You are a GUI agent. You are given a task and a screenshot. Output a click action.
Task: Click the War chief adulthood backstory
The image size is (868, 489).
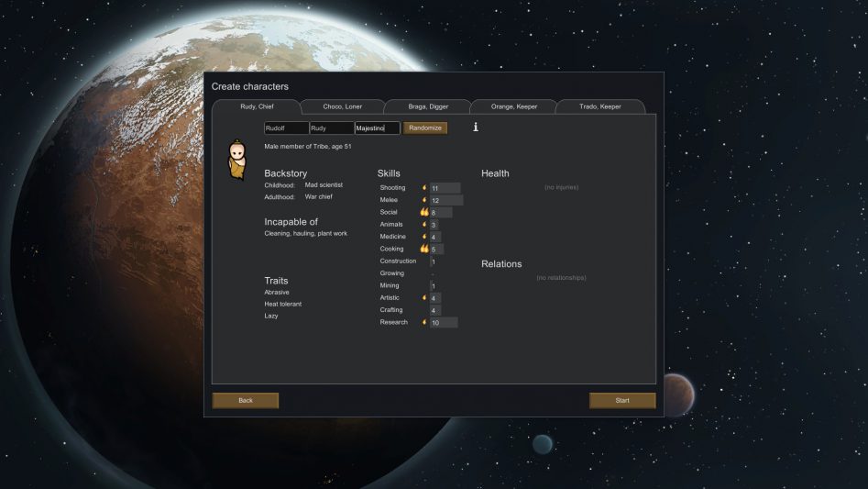318,196
